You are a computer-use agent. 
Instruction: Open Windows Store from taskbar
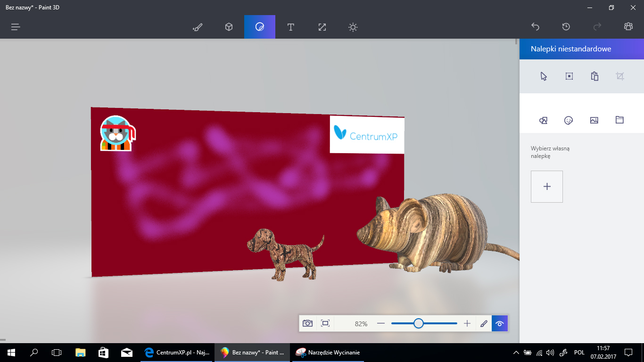click(x=103, y=352)
